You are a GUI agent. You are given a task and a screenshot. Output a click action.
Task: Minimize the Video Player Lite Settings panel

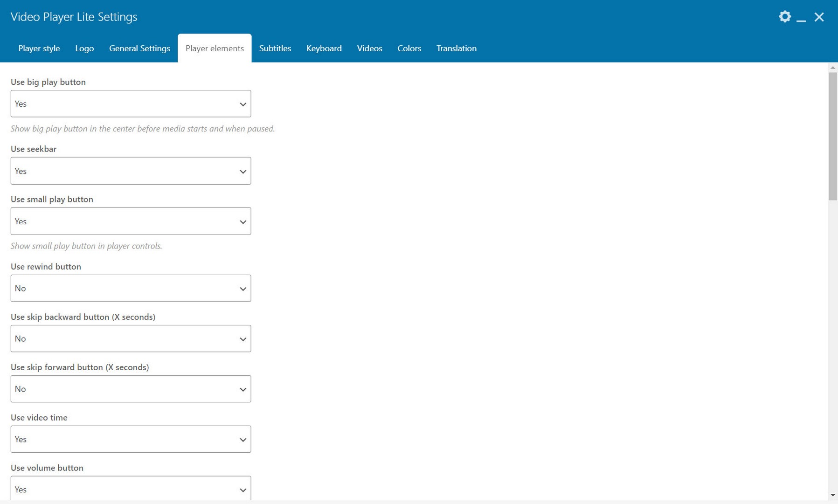click(801, 18)
